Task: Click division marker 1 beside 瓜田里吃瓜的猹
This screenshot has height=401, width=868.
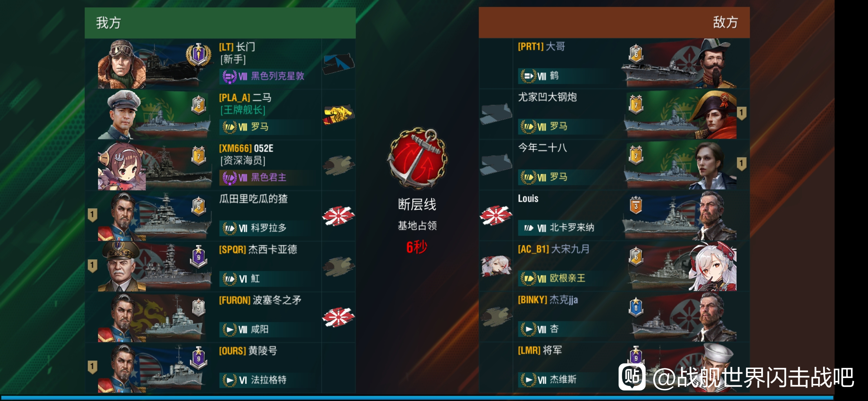Action: 92,215
